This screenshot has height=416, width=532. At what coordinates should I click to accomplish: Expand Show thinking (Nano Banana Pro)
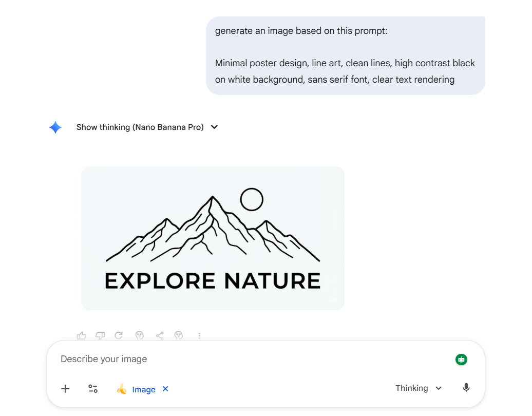coord(140,127)
